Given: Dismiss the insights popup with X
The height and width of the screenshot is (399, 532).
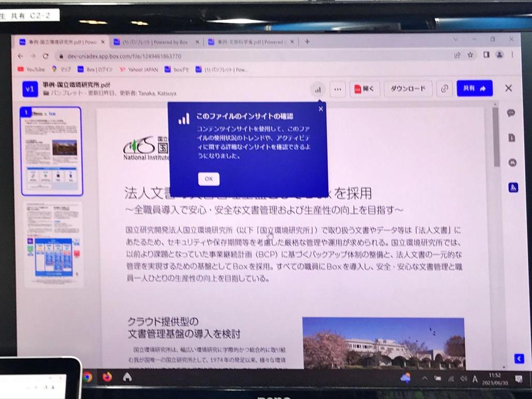Looking at the screenshot, I should click(x=321, y=109).
